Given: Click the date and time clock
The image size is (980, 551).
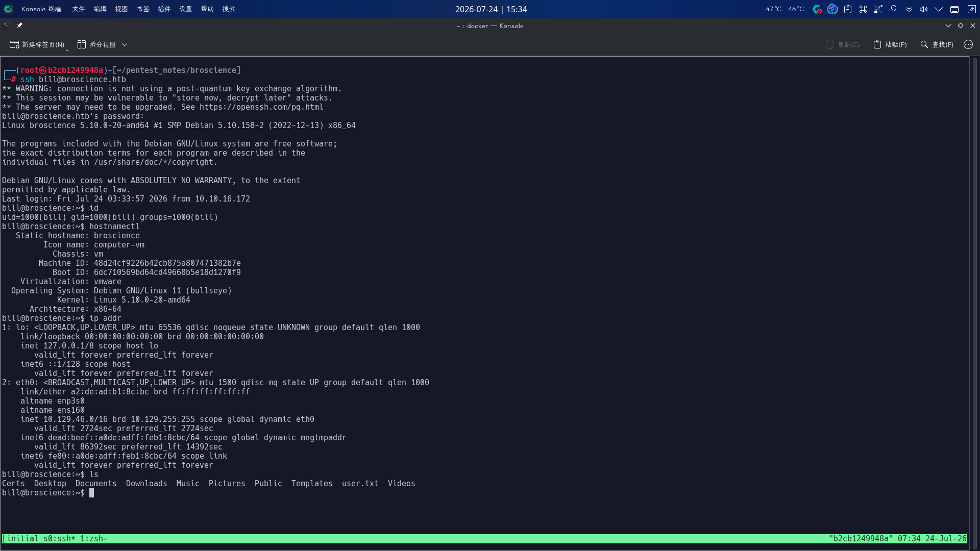Looking at the screenshot, I should pyautogui.click(x=491, y=9).
